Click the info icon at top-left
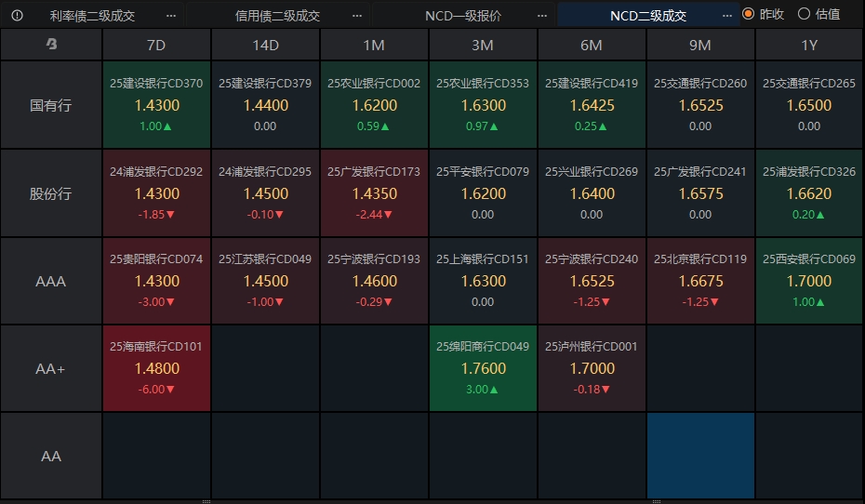Image resolution: width=865 pixels, height=504 pixels. point(18,15)
